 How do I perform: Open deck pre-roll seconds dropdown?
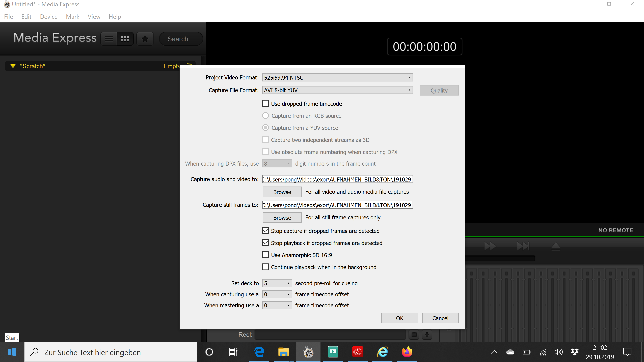coord(277,283)
